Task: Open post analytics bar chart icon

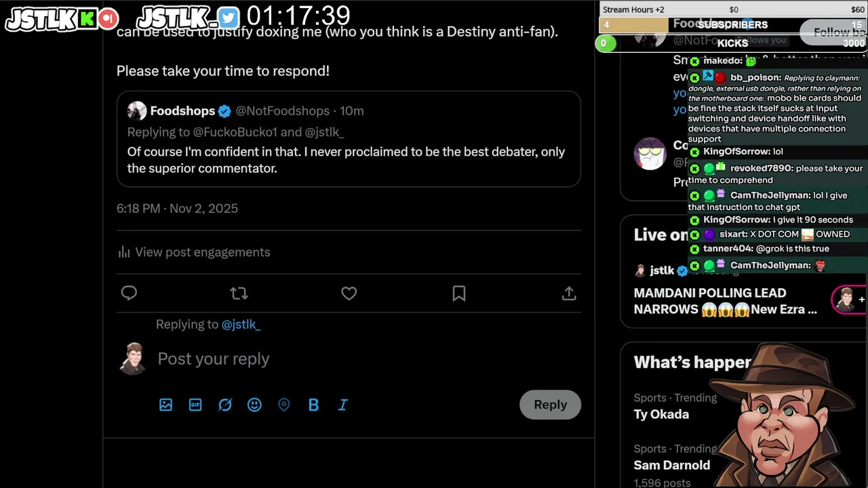Action: coord(124,252)
